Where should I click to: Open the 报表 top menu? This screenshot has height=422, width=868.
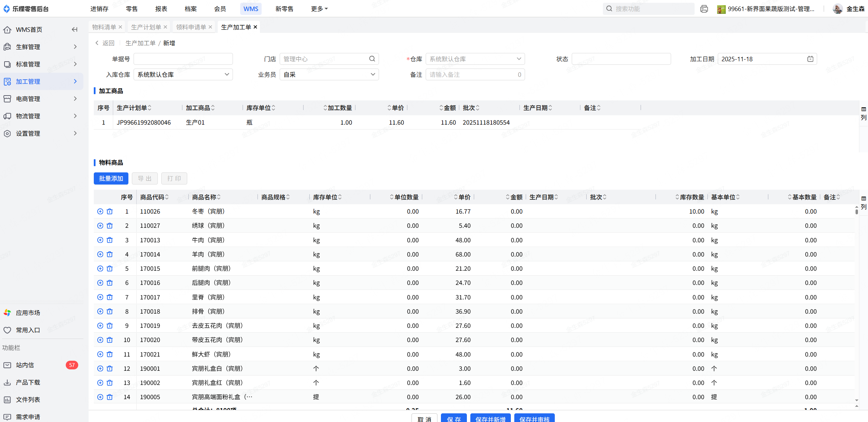coord(161,9)
